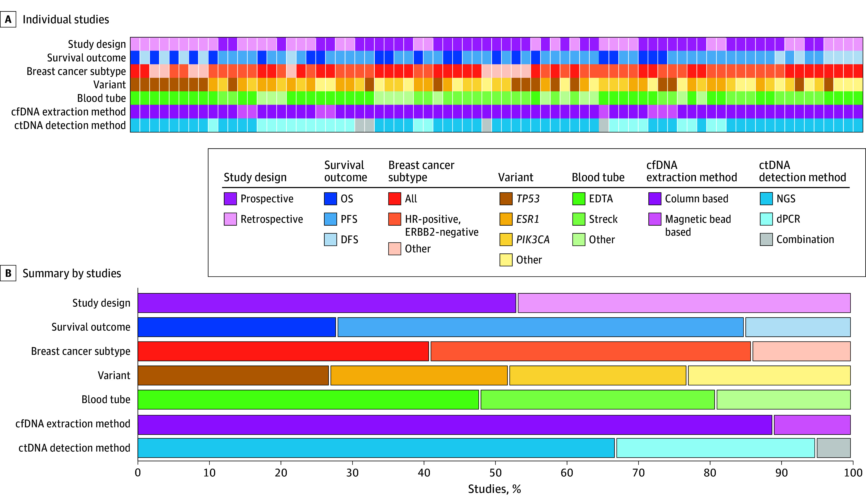
Task: Click 'ctDNA detection method' row label in panel A
Action: (70, 125)
